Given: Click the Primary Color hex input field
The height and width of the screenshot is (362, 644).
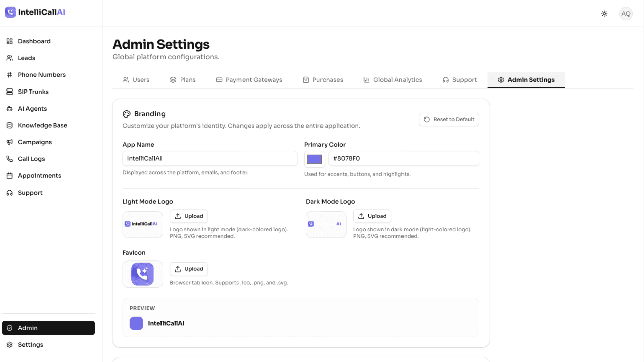Looking at the screenshot, I should [x=404, y=158].
